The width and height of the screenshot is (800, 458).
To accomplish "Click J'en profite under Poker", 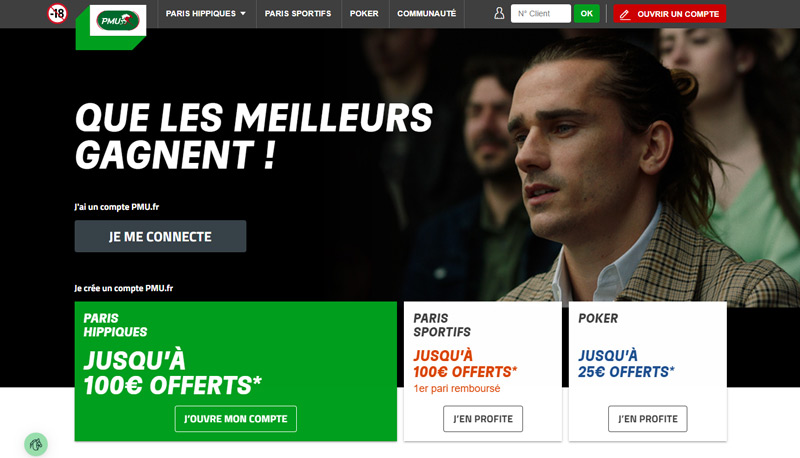I will point(647,419).
